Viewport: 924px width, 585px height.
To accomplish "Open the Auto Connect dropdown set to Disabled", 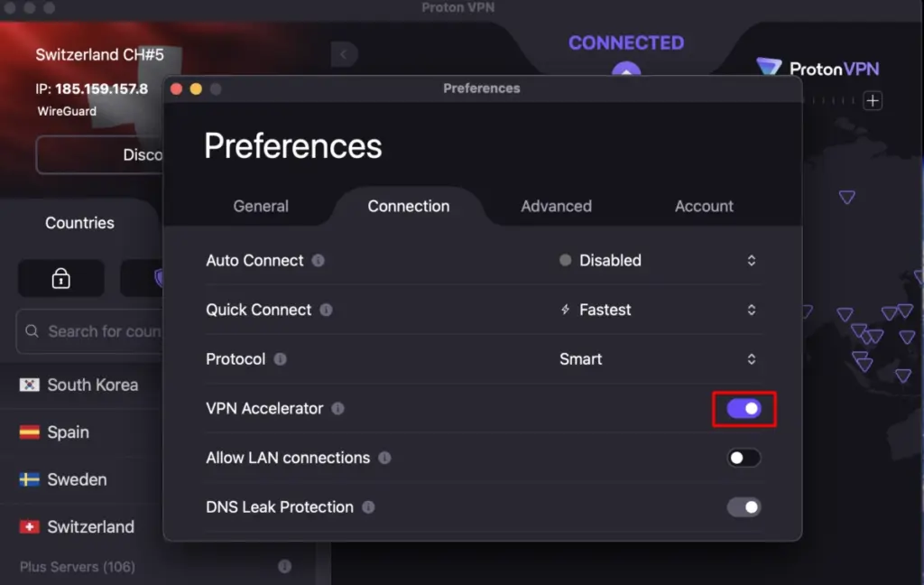I will (x=657, y=260).
